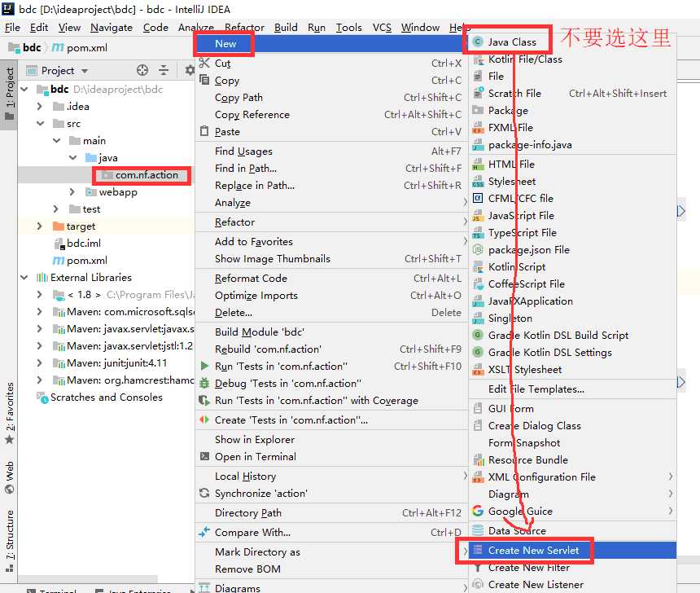Image resolution: width=700 pixels, height=593 pixels.
Task: Click the Create 'Tests in com.nf.action' icon
Action: pos(204,419)
